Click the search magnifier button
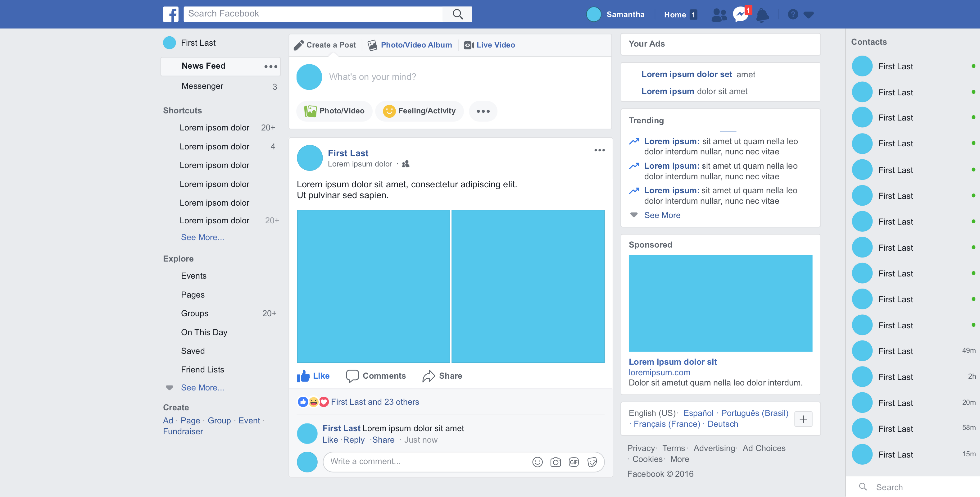The width and height of the screenshot is (980, 497). click(458, 14)
